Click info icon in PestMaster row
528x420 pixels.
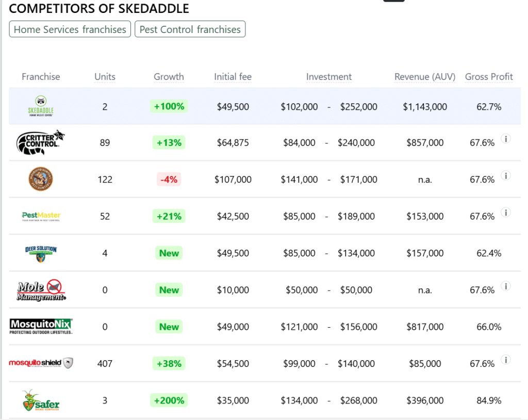tap(505, 212)
